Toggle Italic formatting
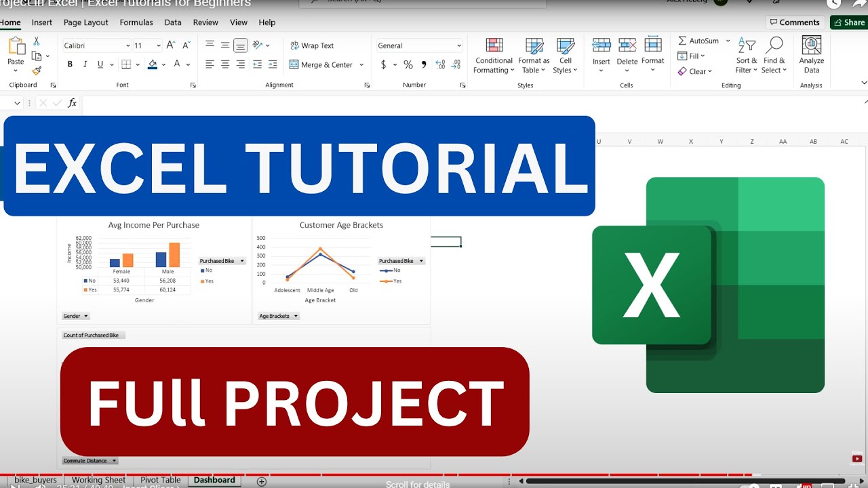868x488 pixels. pos(85,64)
